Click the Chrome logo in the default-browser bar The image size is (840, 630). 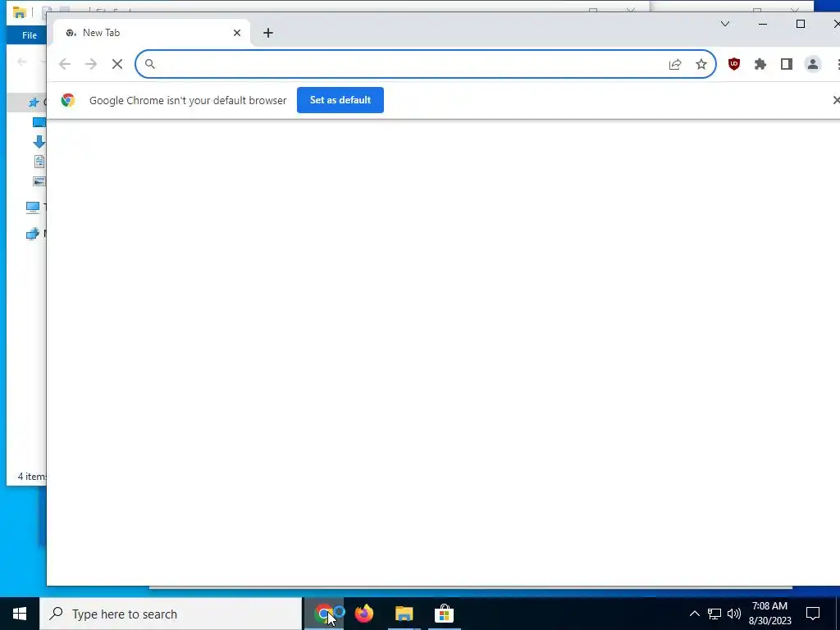tap(68, 100)
